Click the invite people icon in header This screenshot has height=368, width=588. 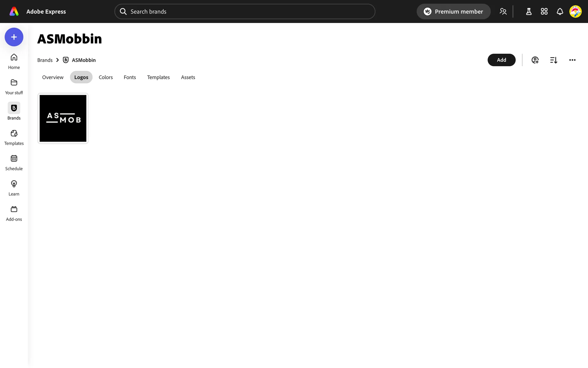503,12
